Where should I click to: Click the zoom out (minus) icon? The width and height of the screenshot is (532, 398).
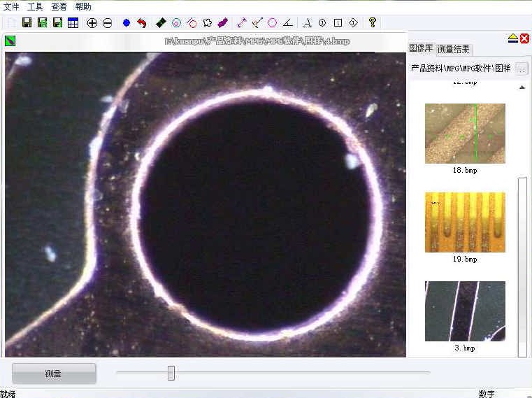pos(107,23)
